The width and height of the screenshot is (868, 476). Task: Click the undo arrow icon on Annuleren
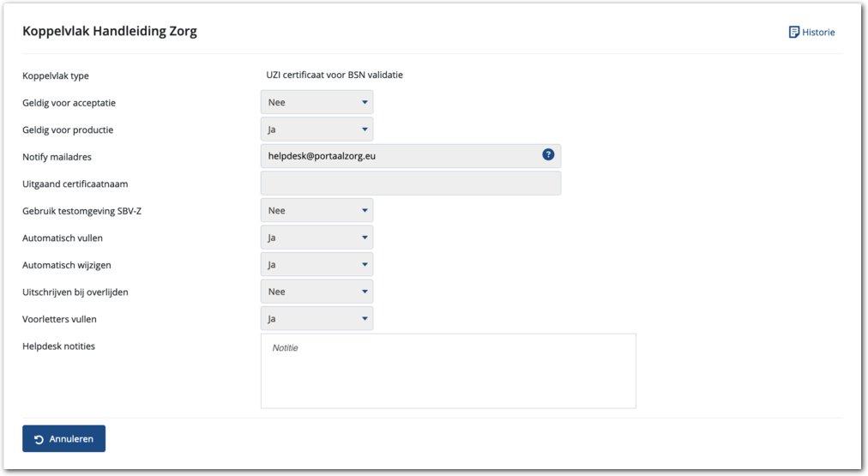click(39, 439)
